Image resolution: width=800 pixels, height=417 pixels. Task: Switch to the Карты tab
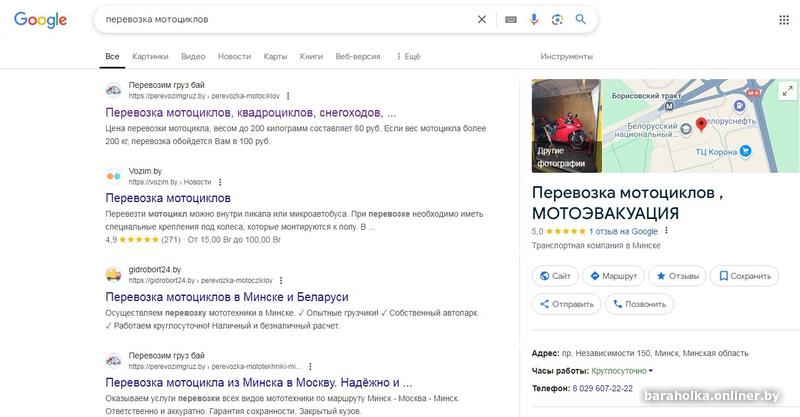[x=275, y=57]
